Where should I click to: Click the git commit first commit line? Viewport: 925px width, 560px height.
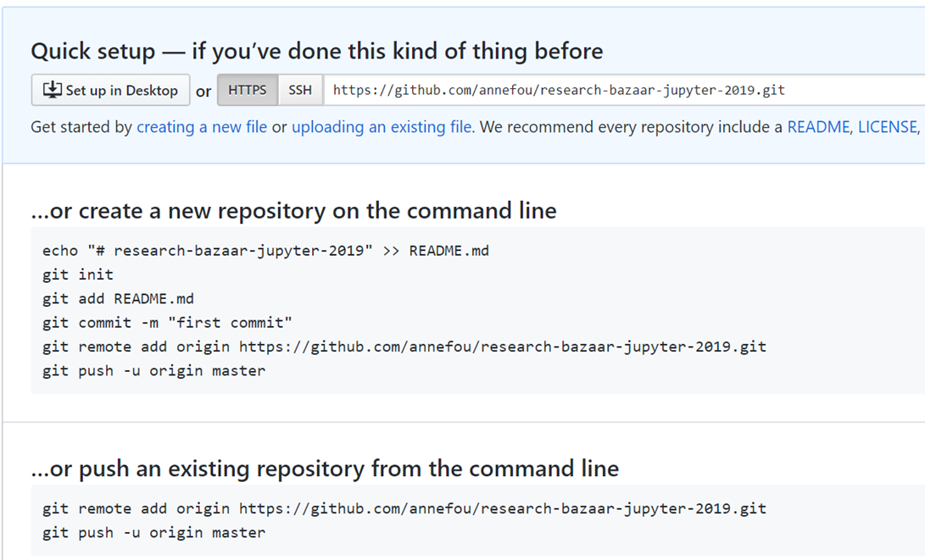pos(167,323)
